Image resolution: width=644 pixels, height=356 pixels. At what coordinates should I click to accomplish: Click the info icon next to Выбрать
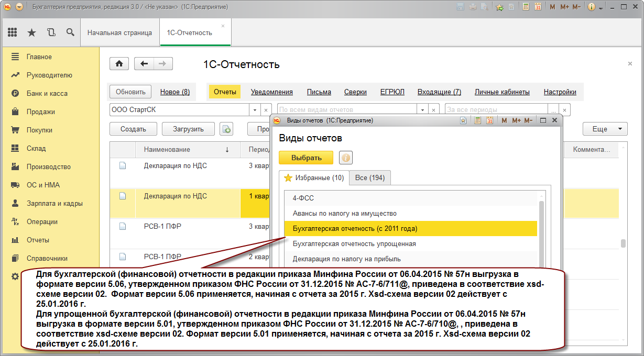coord(346,158)
